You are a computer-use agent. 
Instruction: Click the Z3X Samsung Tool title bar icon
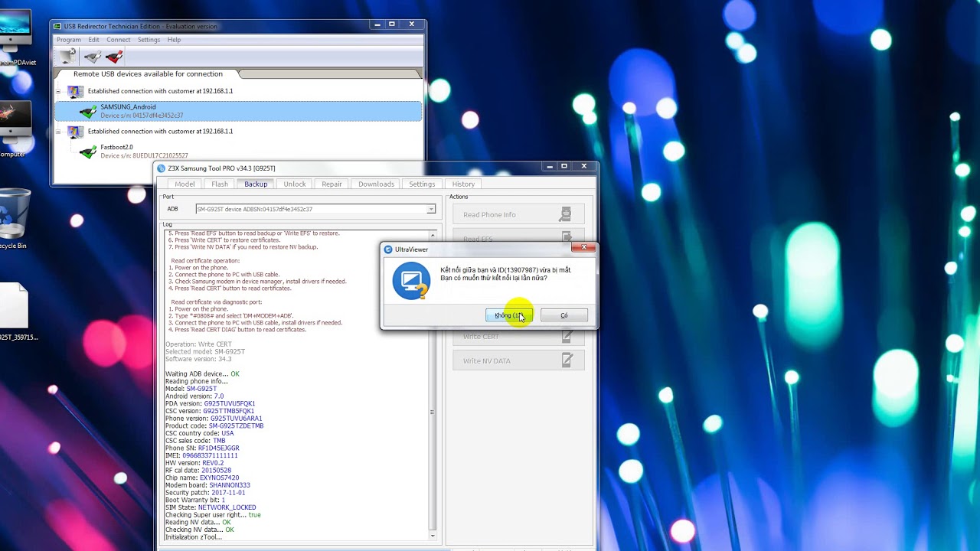pyautogui.click(x=162, y=168)
